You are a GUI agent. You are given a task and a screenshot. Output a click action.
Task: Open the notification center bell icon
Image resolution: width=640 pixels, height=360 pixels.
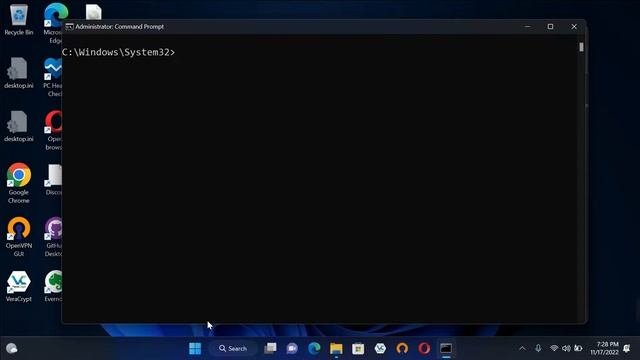coord(627,348)
